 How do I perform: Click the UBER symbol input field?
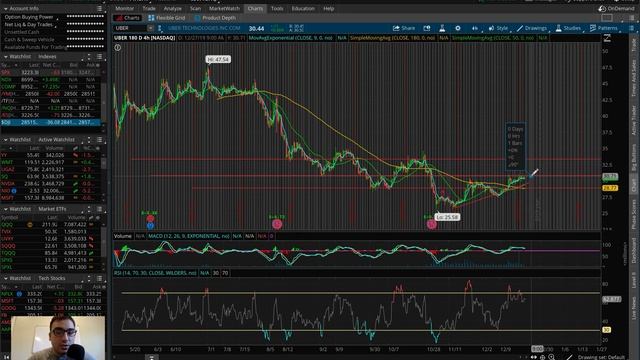[130, 28]
